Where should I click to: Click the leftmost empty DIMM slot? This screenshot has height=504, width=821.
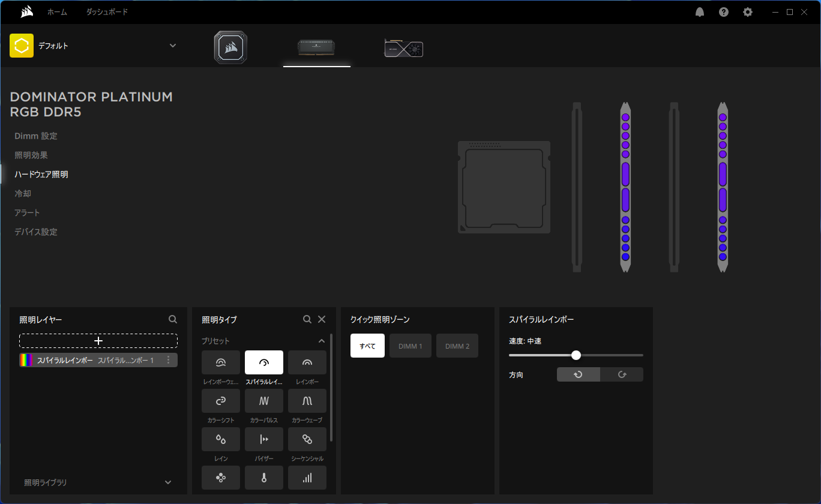pos(577,187)
